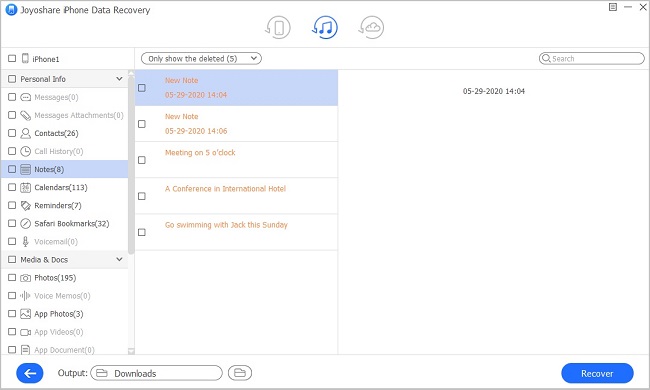Open the 'Only show the deleted (5)' dropdown
The width and height of the screenshot is (650, 390).
201,58
